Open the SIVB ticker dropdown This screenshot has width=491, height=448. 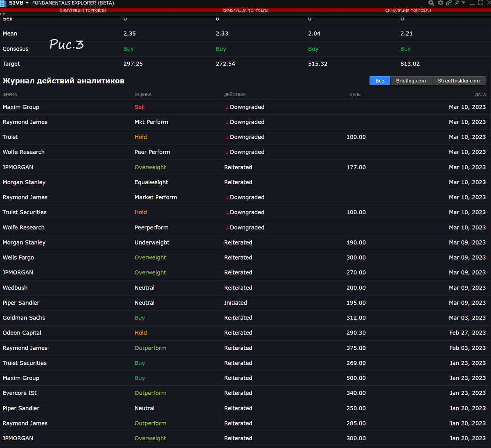[x=27, y=3]
